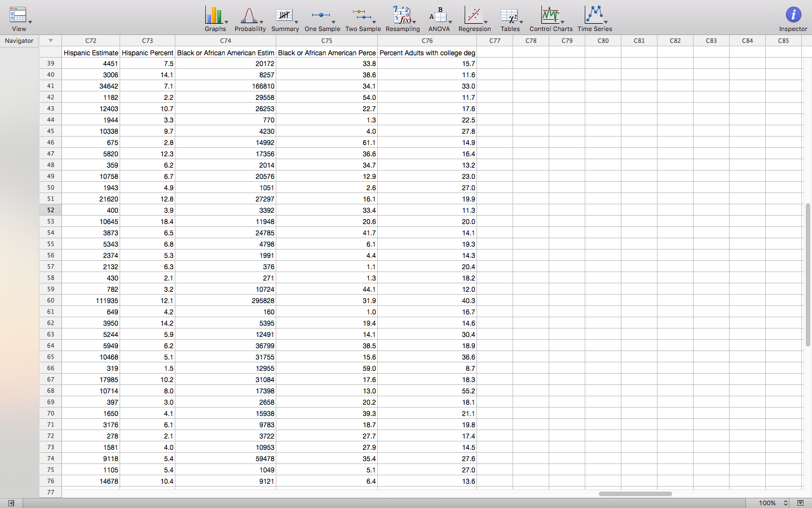Open the Navigator disclosure triangle menu

(x=51, y=41)
